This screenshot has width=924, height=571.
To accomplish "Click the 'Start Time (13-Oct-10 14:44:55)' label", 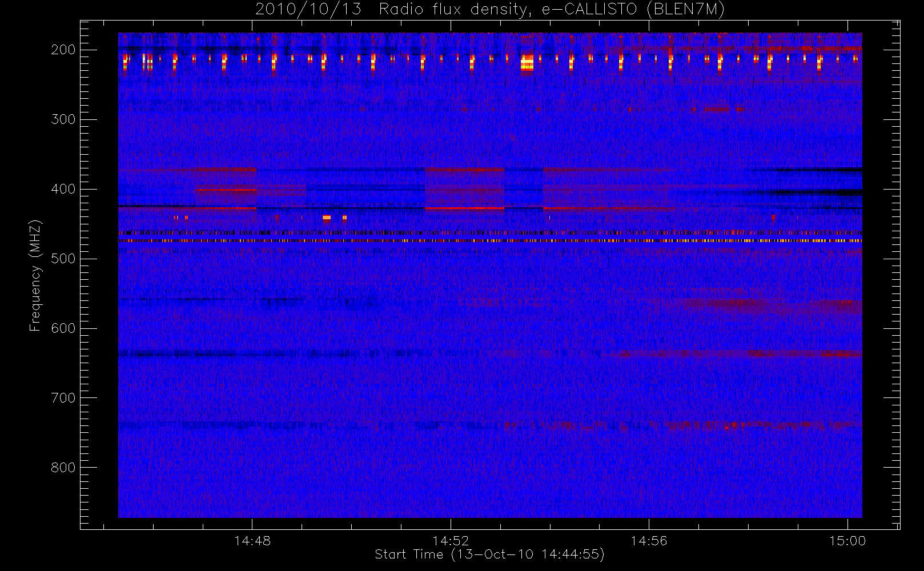I will [489, 554].
